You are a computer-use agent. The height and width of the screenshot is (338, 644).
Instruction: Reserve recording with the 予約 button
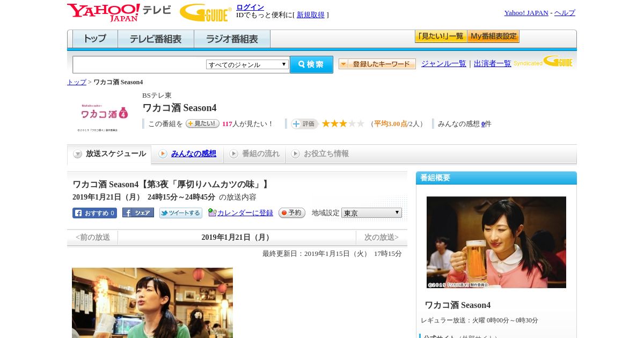(x=292, y=213)
